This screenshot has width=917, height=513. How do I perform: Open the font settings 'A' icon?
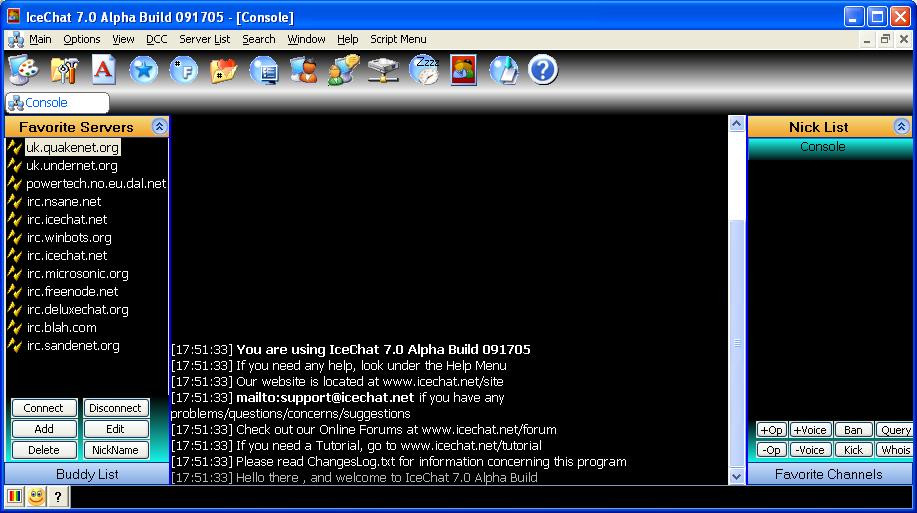click(x=104, y=70)
